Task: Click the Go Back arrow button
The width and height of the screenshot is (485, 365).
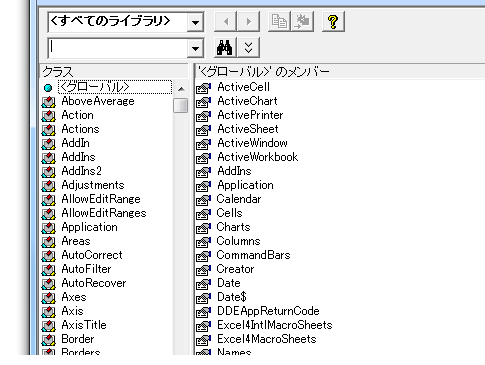Action: (x=225, y=22)
